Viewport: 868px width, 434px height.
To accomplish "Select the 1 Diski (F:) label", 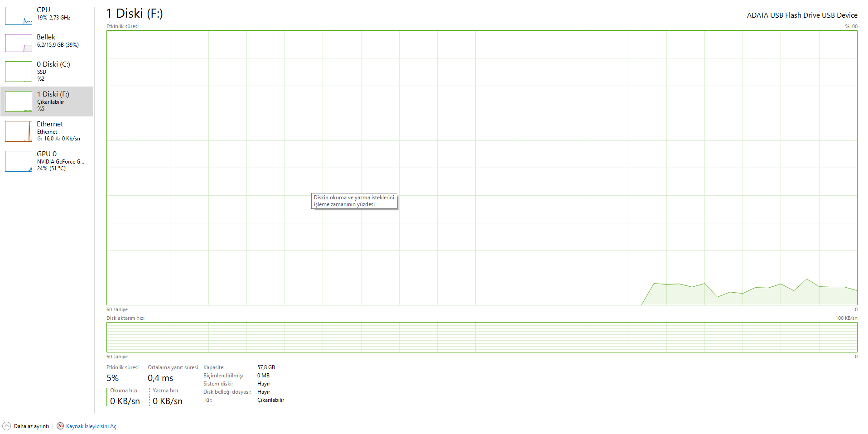I will point(53,94).
